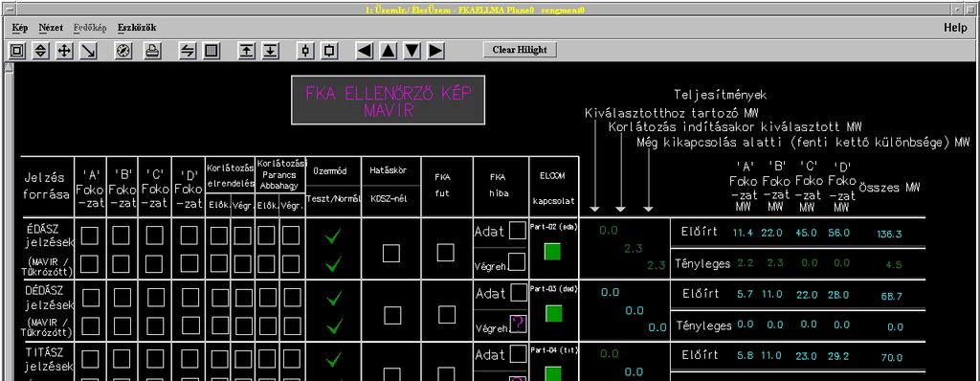The width and height of the screenshot is (980, 381).
Task: Select ÉDÁSZ Előírt 'A' value 11.4
Action: pyautogui.click(x=743, y=233)
